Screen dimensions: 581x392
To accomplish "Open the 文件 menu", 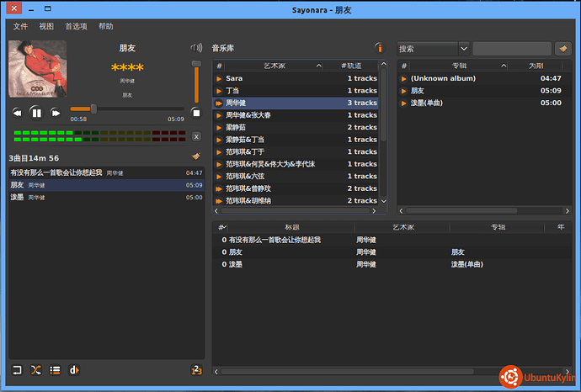I will tap(20, 26).
